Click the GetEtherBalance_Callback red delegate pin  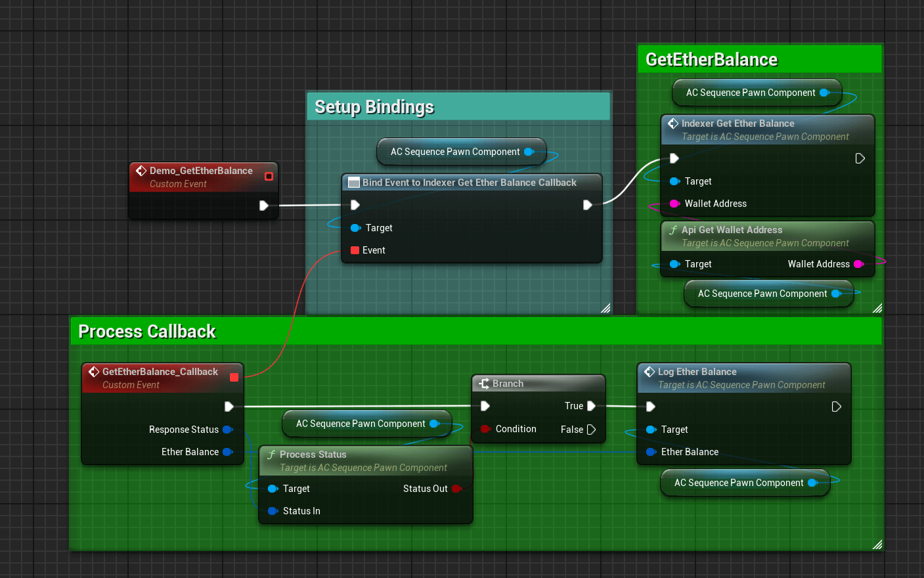point(234,377)
